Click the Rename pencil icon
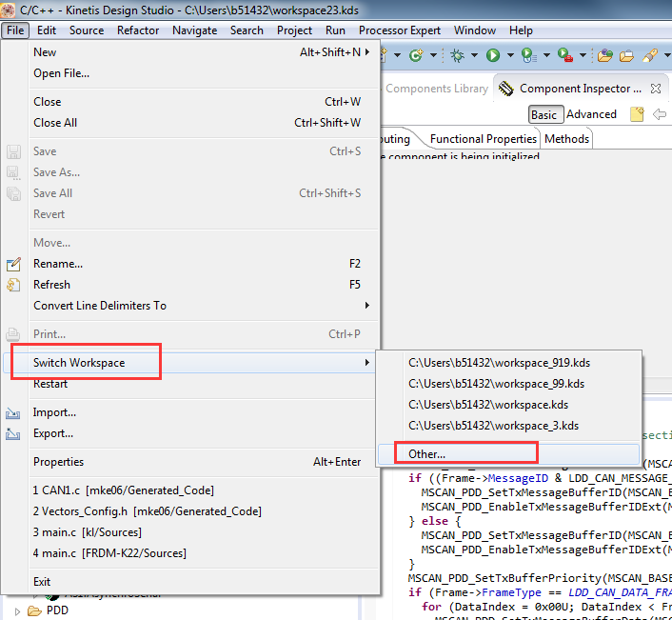This screenshot has width=672, height=620. pos(13,264)
